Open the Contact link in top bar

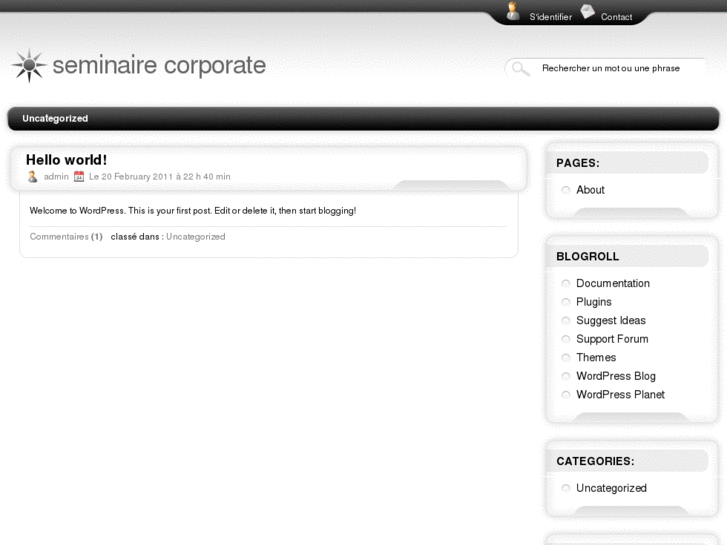click(616, 17)
